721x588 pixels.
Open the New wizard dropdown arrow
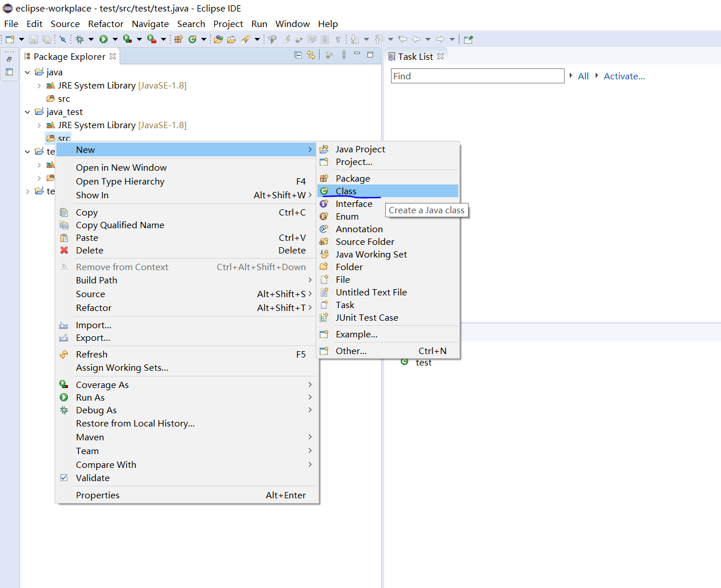[22, 39]
